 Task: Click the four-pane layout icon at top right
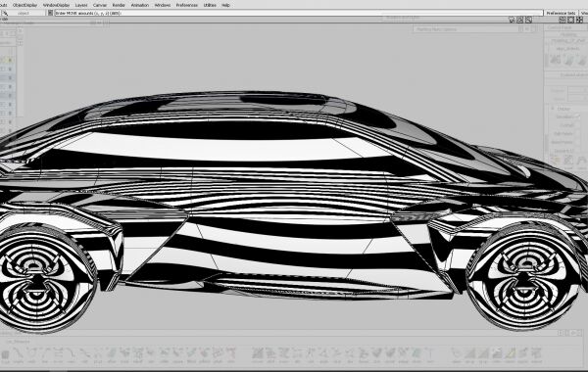click(x=579, y=20)
